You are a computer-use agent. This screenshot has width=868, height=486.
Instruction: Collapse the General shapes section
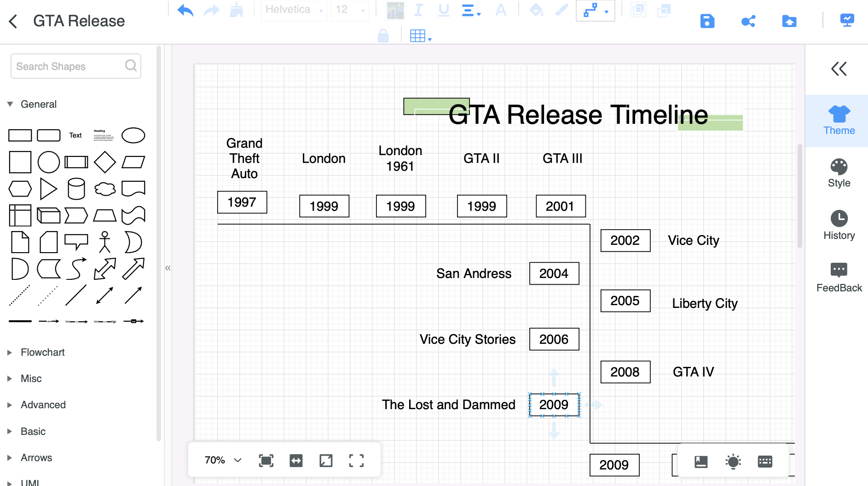click(10, 104)
